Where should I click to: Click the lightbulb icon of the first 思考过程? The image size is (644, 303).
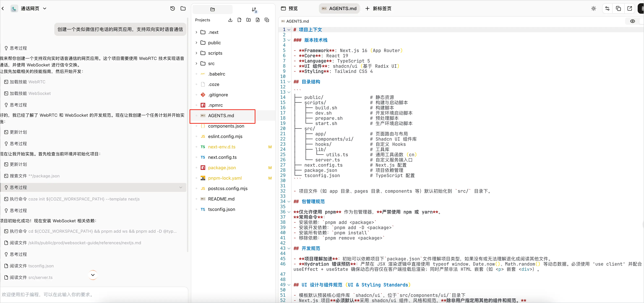(6, 48)
